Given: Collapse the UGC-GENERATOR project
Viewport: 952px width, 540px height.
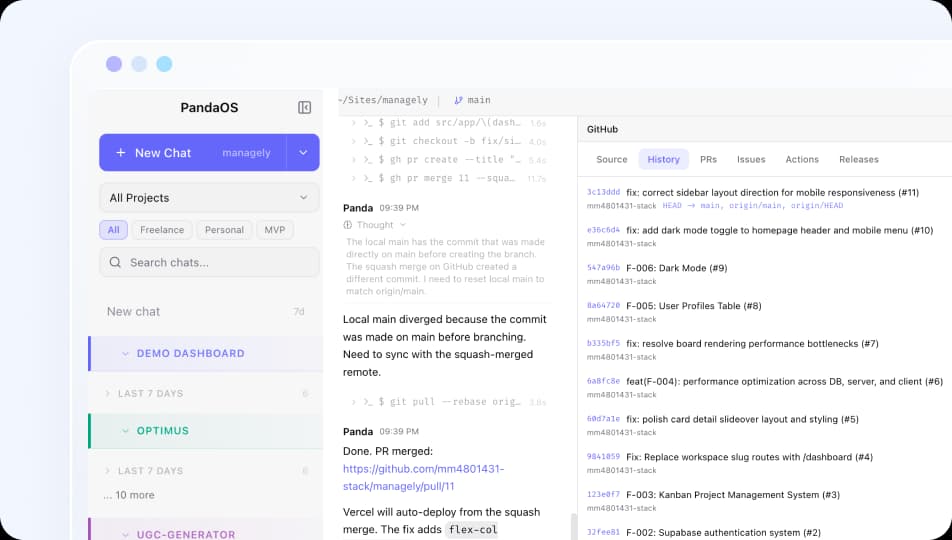Looking at the screenshot, I should pos(205,531).
